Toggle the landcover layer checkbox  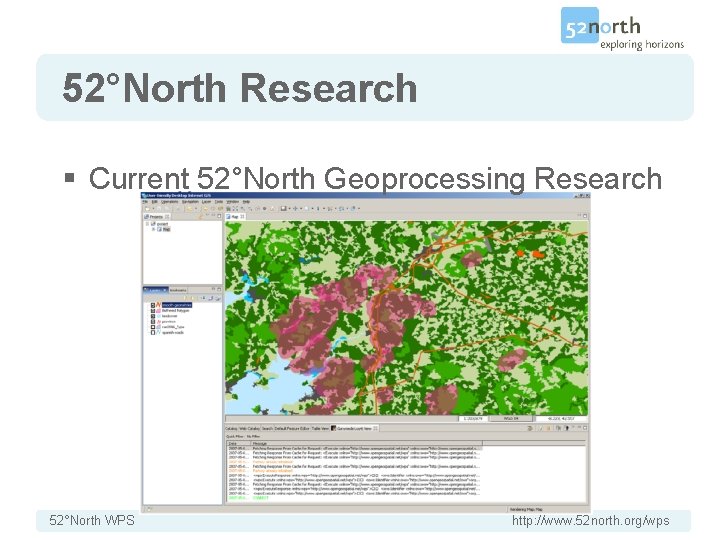(153, 316)
